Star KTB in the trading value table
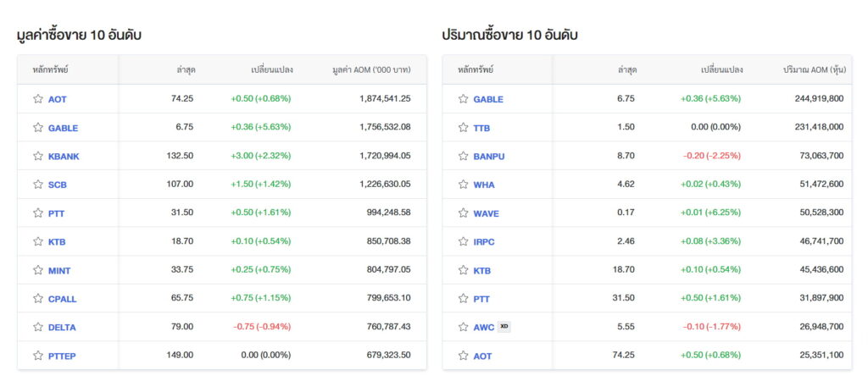Image resolution: width=868 pixels, height=381 pixels. pyautogui.click(x=37, y=241)
